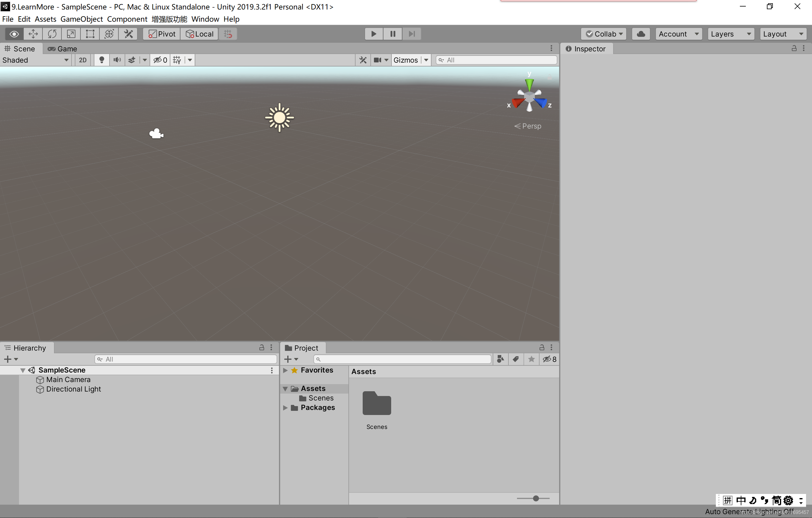This screenshot has height=518, width=812.
Task: Toggle scene lighting bulb button
Action: [x=101, y=60]
